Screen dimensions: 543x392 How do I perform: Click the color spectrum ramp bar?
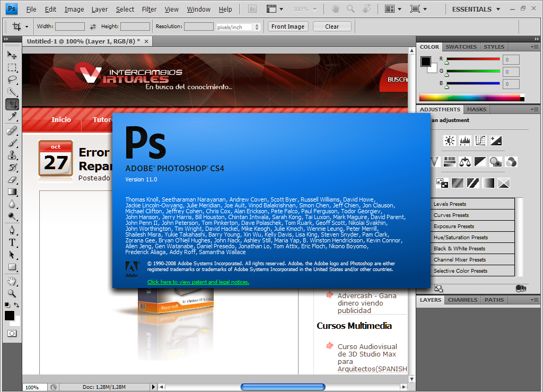(471, 98)
